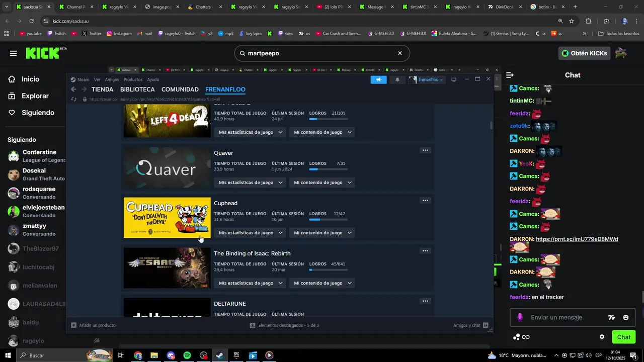
Task: Send message with the green Chat button
Action: [624, 337]
